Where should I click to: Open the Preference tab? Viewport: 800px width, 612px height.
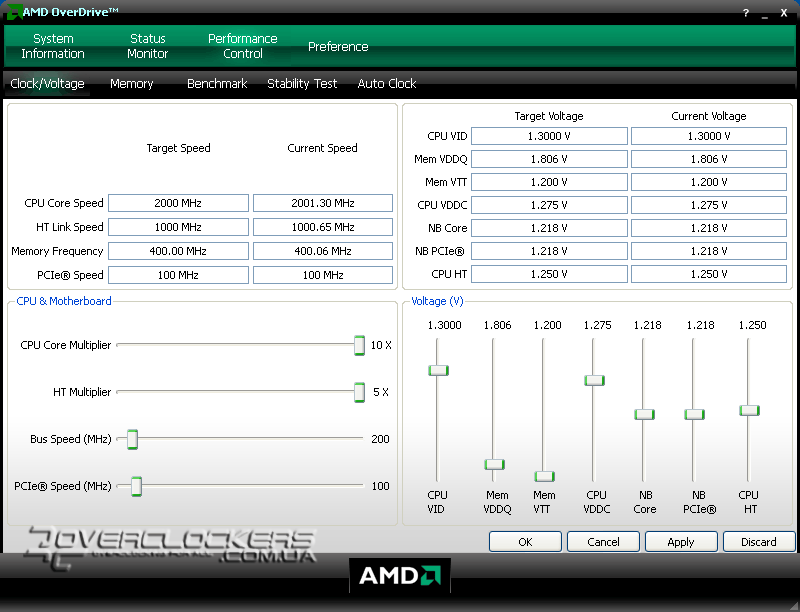338,46
